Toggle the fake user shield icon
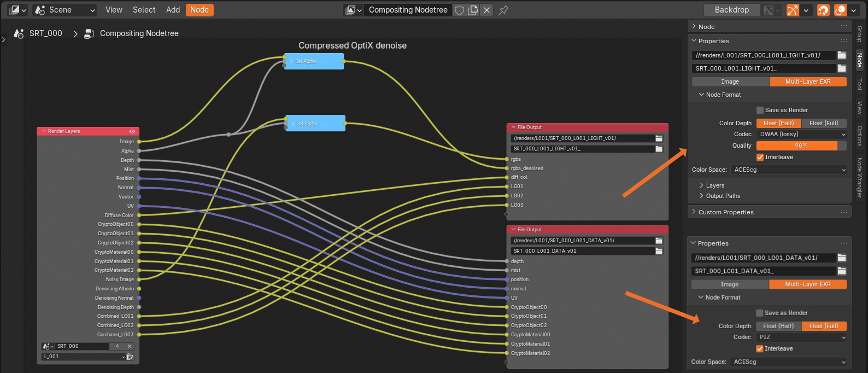The image size is (868, 373). [460, 10]
